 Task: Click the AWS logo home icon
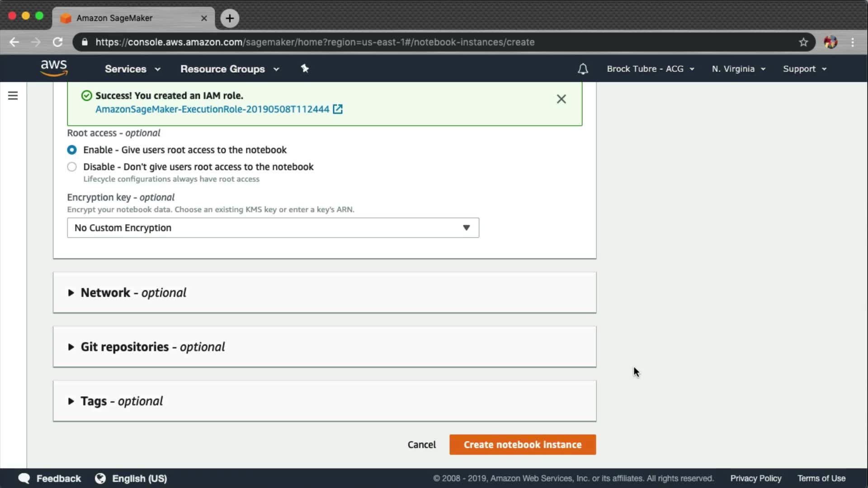coord(54,68)
